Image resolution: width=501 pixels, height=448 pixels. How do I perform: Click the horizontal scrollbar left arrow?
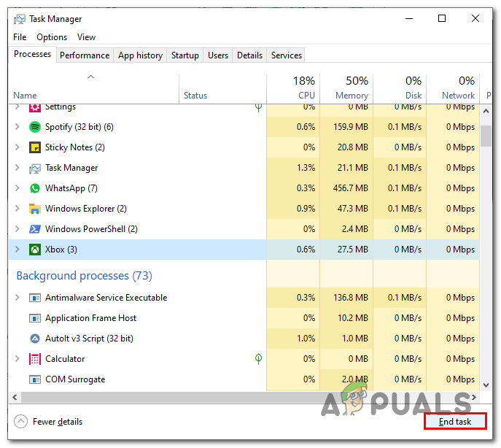[15, 397]
